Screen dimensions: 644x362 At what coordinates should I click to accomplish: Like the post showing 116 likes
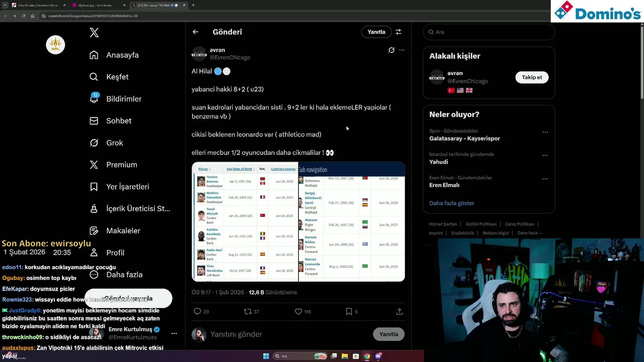(298, 311)
